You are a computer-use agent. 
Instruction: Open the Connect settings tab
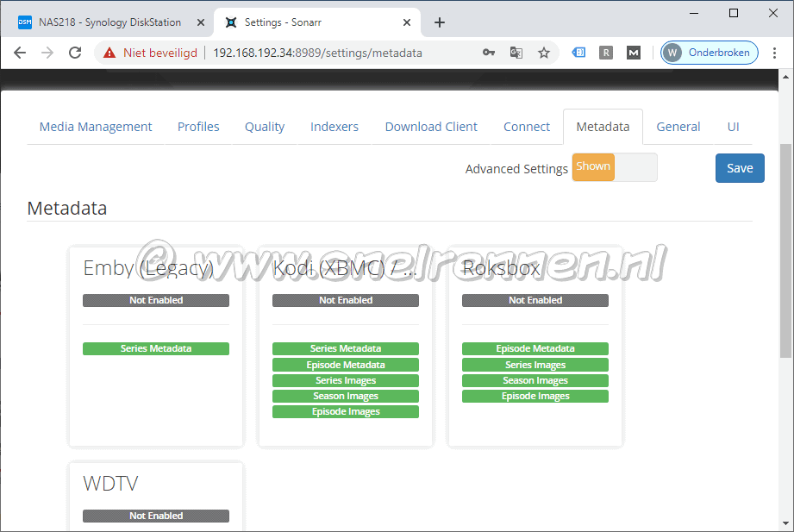[527, 127]
